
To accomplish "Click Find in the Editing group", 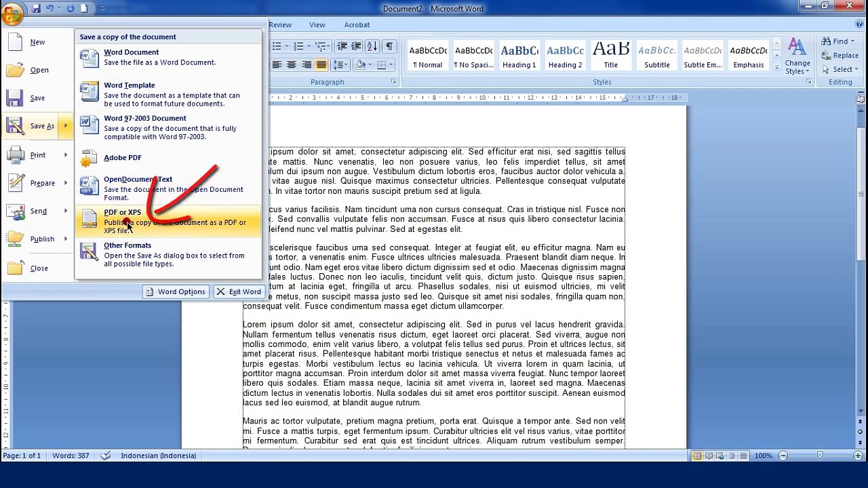I will pos(837,42).
